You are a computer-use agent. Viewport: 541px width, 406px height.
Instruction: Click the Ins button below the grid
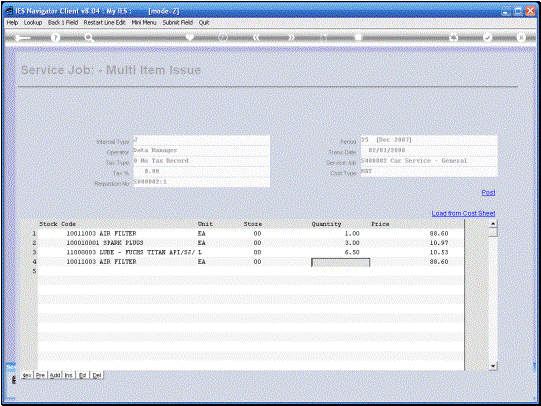click(68, 375)
